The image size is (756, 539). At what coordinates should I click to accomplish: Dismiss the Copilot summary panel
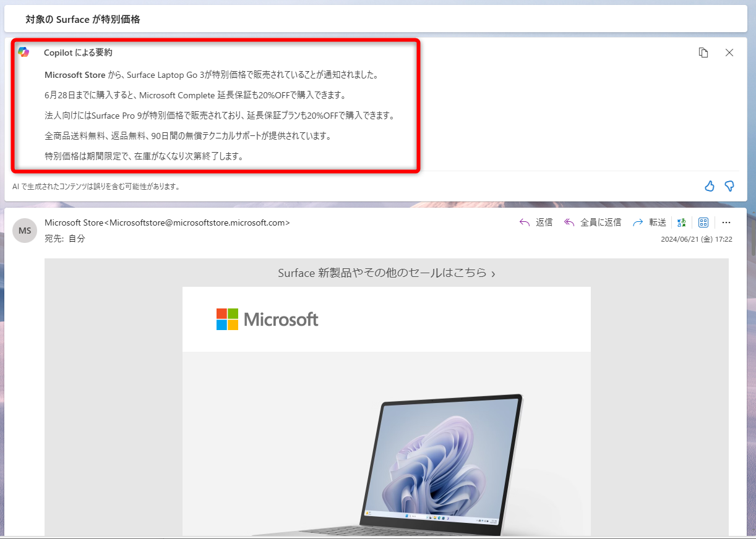click(729, 53)
